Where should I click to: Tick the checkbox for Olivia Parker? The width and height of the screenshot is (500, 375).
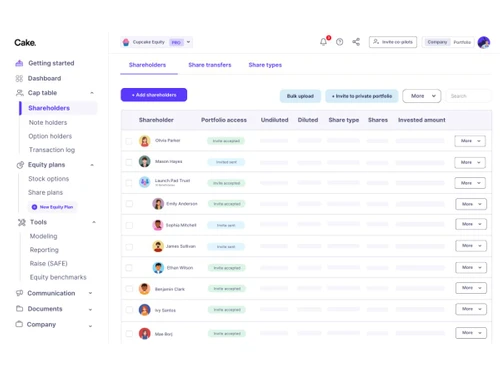[x=129, y=141]
